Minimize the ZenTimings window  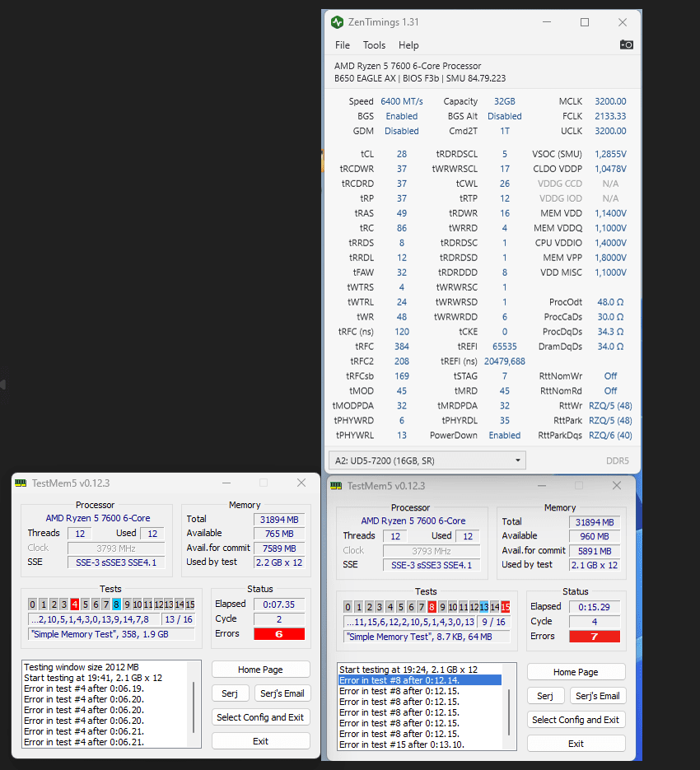click(547, 22)
